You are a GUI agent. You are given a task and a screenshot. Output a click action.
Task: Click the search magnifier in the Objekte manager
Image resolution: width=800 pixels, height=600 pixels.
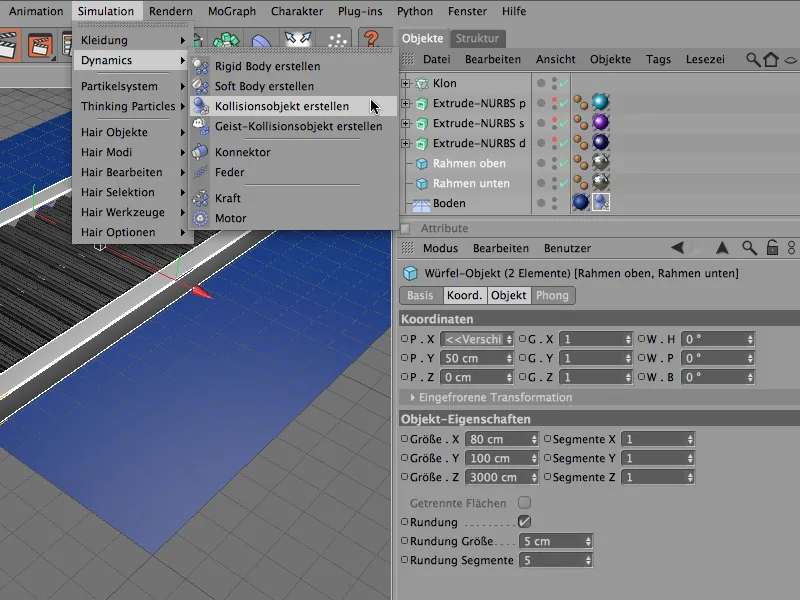pyautogui.click(x=754, y=60)
